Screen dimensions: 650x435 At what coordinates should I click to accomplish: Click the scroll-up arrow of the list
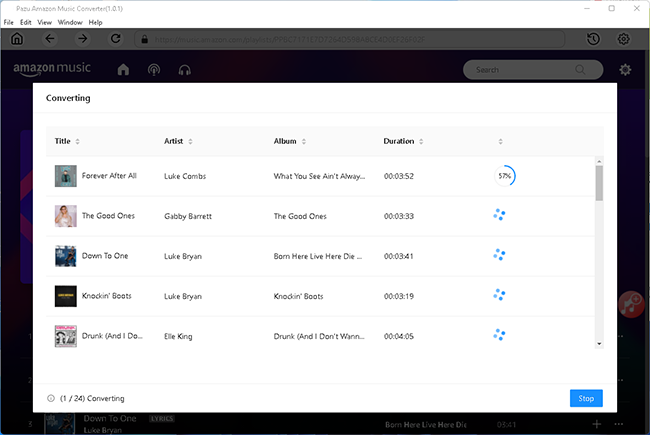click(x=599, y=161)
